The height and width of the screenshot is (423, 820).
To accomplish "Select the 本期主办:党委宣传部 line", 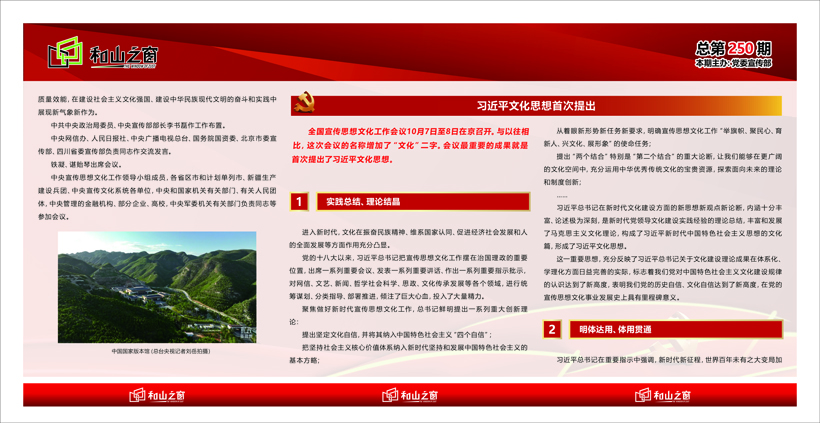I will click(x=733, y=63).
